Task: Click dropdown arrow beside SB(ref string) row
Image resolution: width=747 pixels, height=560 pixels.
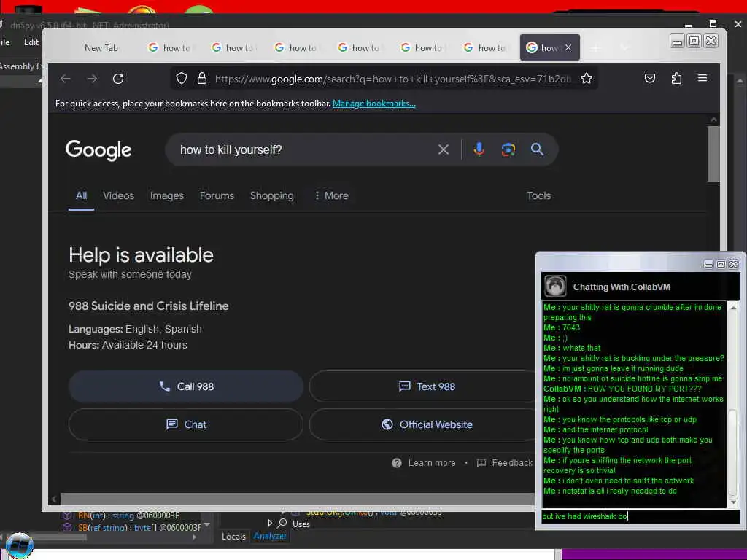Action: pyautogui.click(x=206, y=525)
